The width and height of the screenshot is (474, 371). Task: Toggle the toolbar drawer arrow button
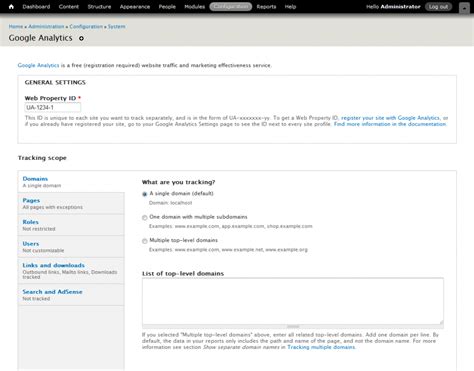[464, 8]
